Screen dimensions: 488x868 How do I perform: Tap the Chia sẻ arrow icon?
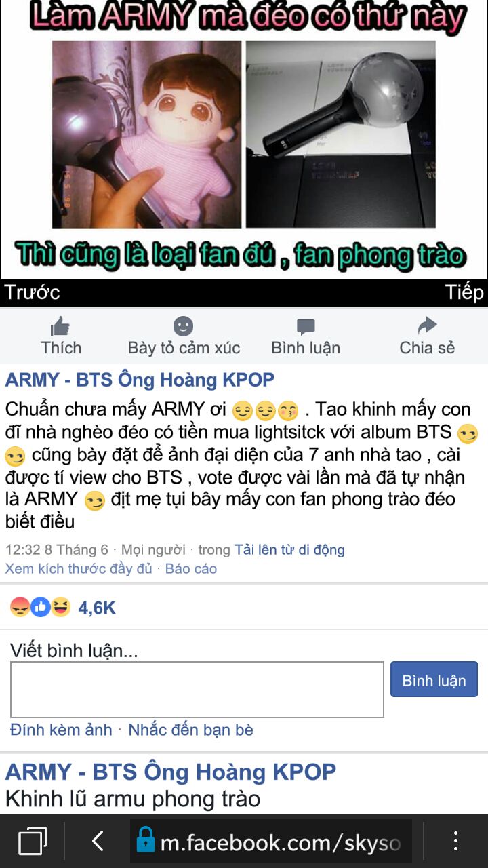[x=427, y=326]
